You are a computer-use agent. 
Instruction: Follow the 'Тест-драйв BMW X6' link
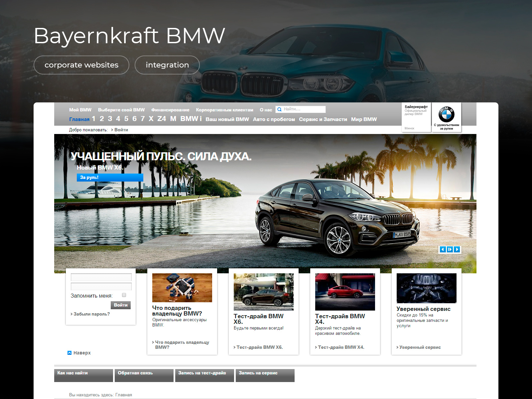point(259,347)
